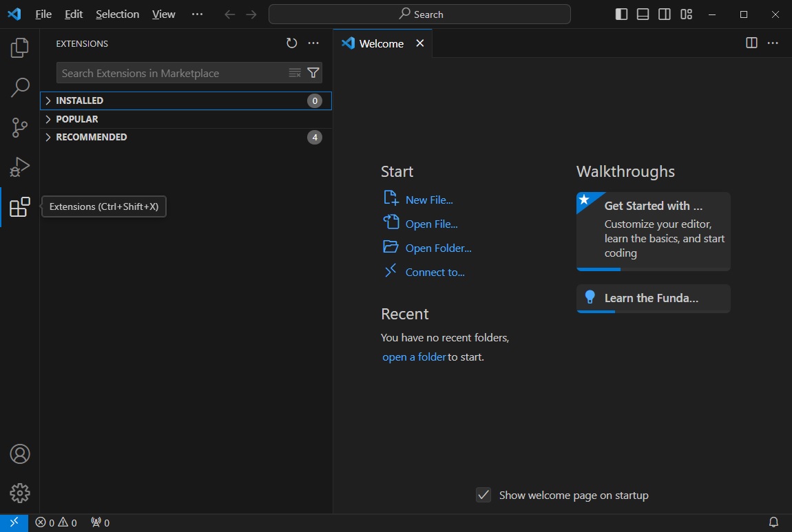Toggle the Primary Side Bar visibility
This screenshot has height=532, width=792.
(621, 14)
